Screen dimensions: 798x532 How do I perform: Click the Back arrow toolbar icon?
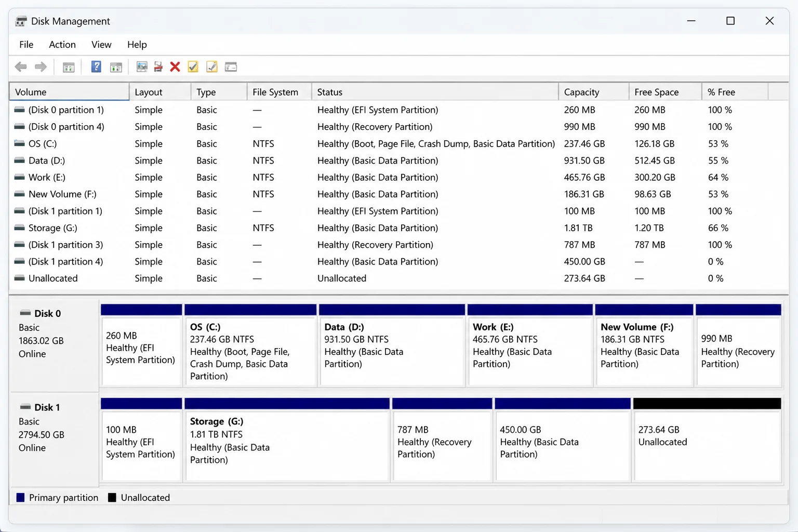click(x=21, y=66)
